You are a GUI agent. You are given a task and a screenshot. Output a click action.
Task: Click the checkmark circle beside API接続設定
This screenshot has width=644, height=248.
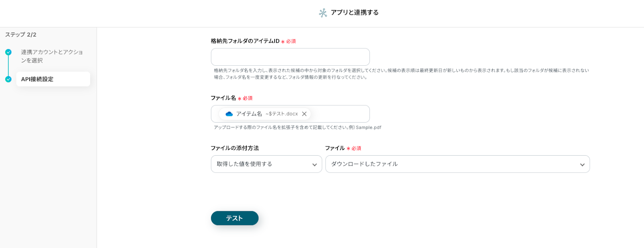(8, 79)
